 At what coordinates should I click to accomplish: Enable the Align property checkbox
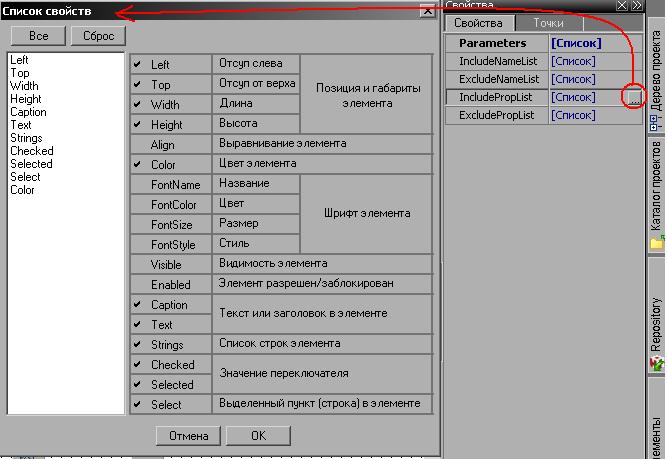pos(138,145)
